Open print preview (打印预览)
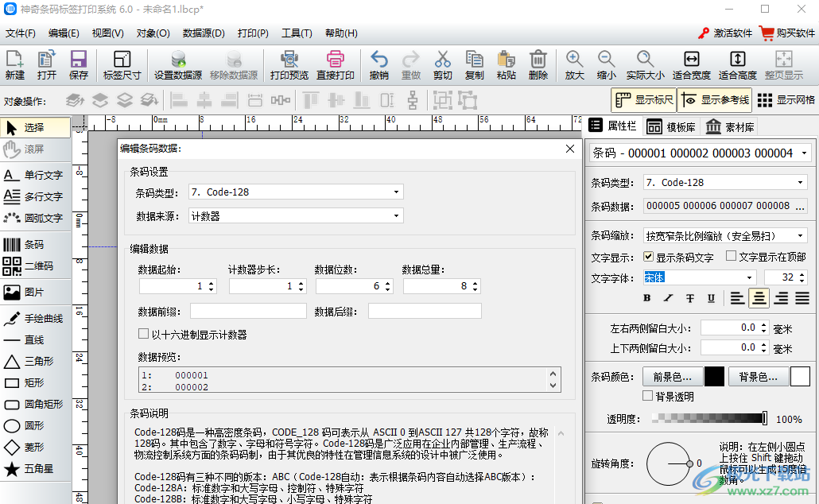Image resolution: width=819 pixels, height=504 pixels. click(289, 64)
